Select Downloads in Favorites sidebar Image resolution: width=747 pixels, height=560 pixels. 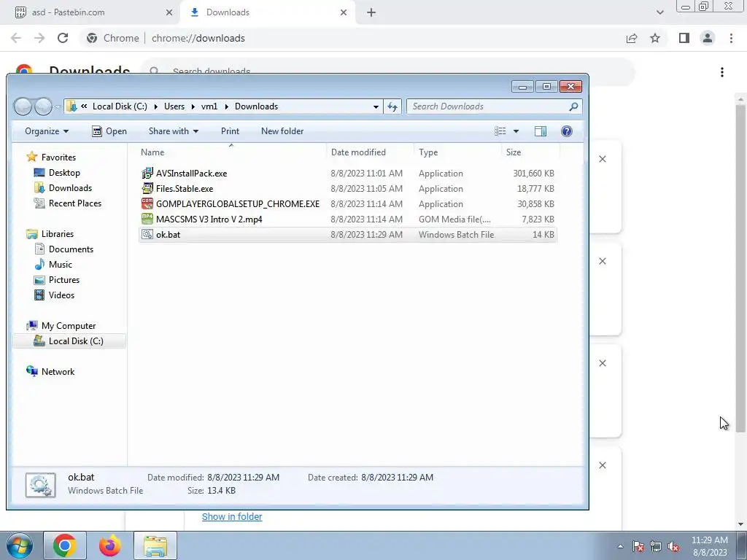click(63, 188)
